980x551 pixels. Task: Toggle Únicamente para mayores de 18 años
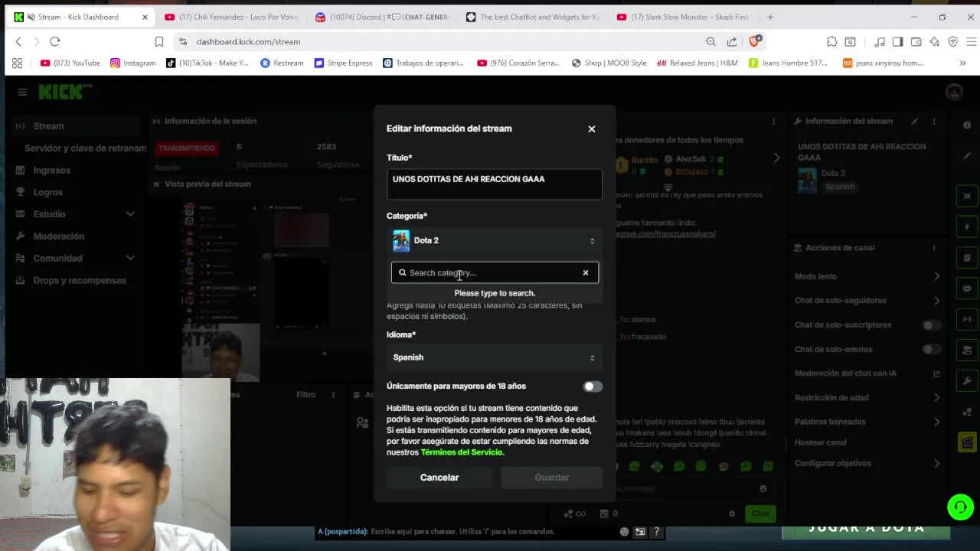pyautogui.click(x=593, y=386)
